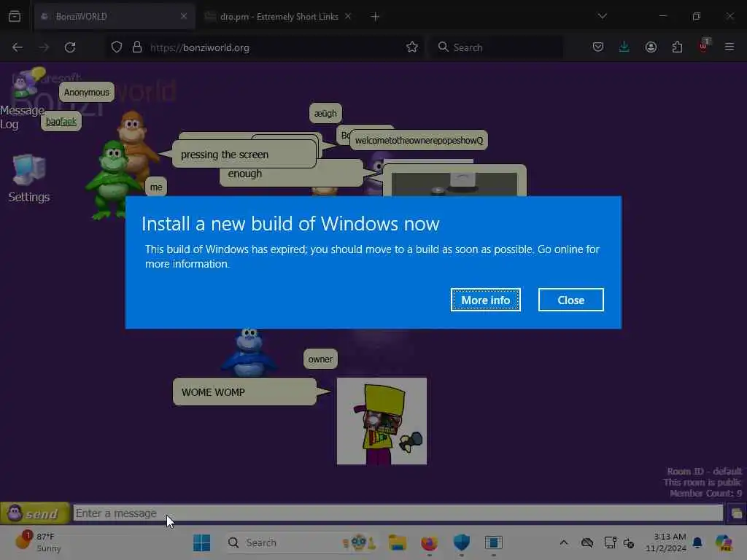747x560 pixels.
Task: Show hidden system tray icons
Action: coord(564,542)
